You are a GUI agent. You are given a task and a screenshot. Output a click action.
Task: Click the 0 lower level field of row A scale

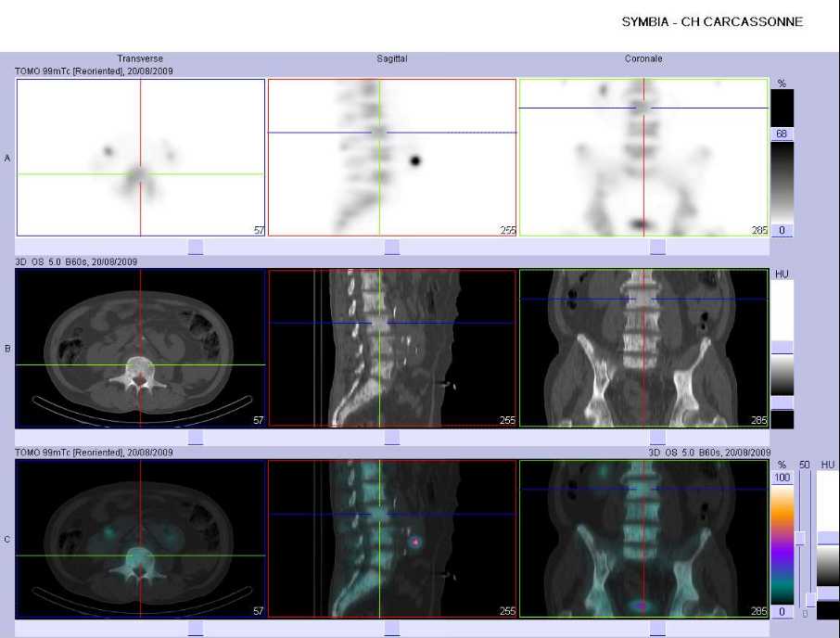[x=782, y=230]
